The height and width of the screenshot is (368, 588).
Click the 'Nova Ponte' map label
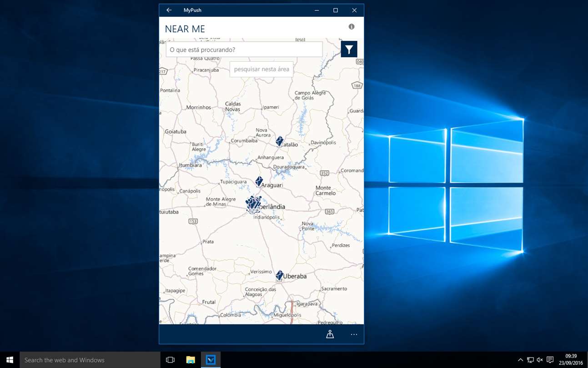pyautogui.click(x=308, y=226)
